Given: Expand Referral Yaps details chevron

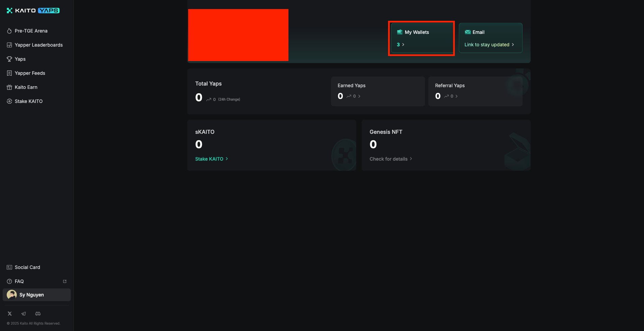Looking at the screenshot, I should [457, 96].
